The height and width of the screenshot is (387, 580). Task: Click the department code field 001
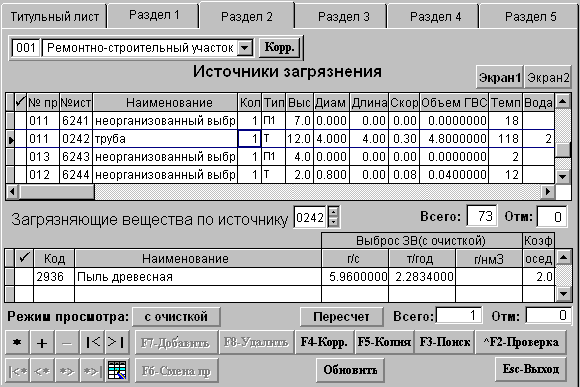pyautogui.click(x=26, y=48)
